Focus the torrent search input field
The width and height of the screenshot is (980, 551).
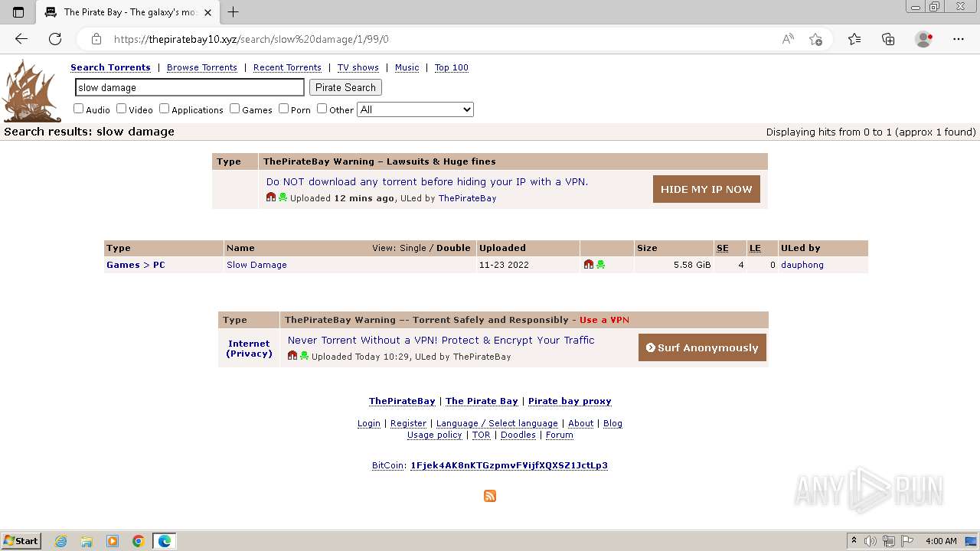pos(190,87)
